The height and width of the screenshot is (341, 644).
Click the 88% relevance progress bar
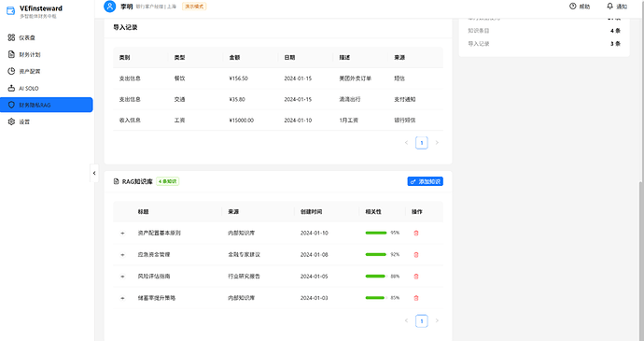point(377,277)
